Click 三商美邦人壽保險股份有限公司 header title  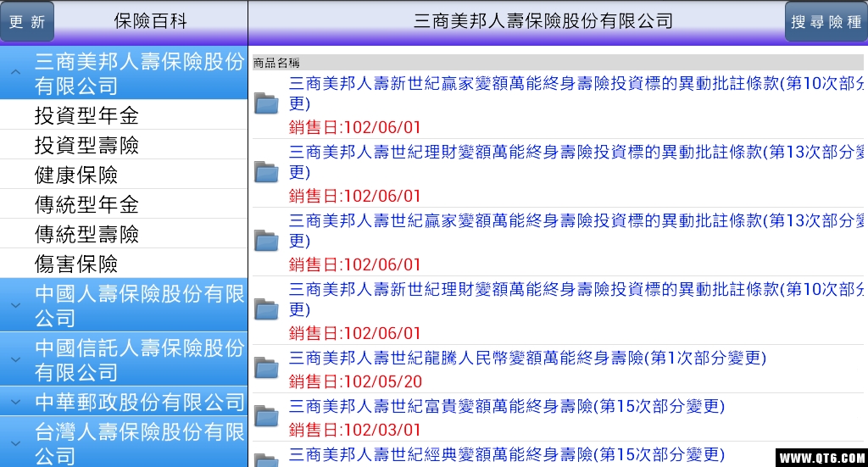click(543, 21)
